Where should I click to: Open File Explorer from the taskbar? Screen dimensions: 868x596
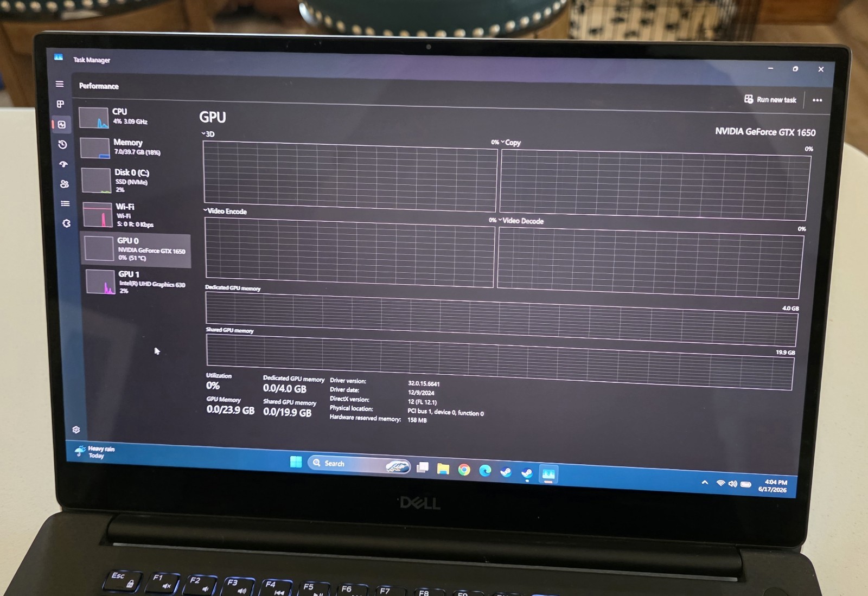click(x=443, y=469)
